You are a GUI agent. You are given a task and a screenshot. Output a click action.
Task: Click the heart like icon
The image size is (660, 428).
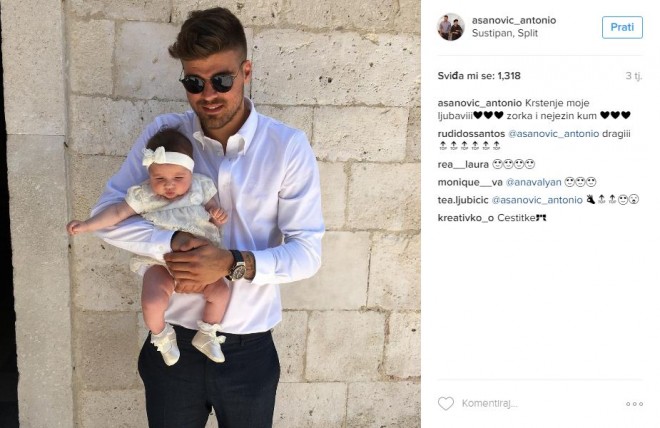pyautogui.click(x=446, y=404)
